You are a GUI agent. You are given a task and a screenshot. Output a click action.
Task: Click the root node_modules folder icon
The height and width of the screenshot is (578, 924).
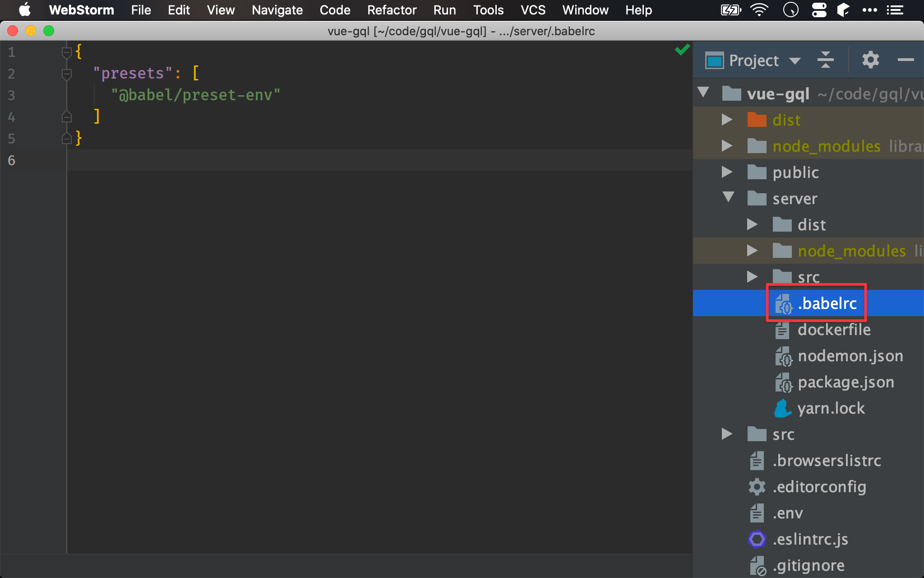pyautogui.click(x=757, y=146)
